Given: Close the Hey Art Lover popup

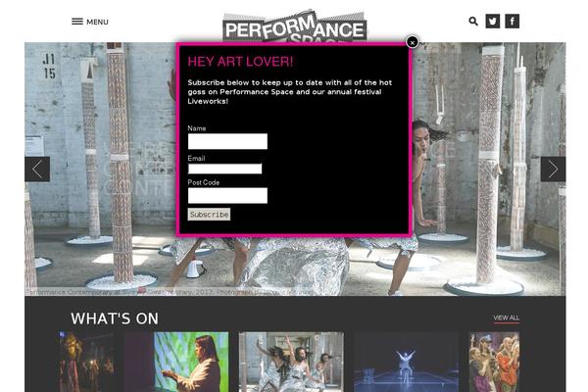Looking at the screenshot, I should tap(413, 42).
